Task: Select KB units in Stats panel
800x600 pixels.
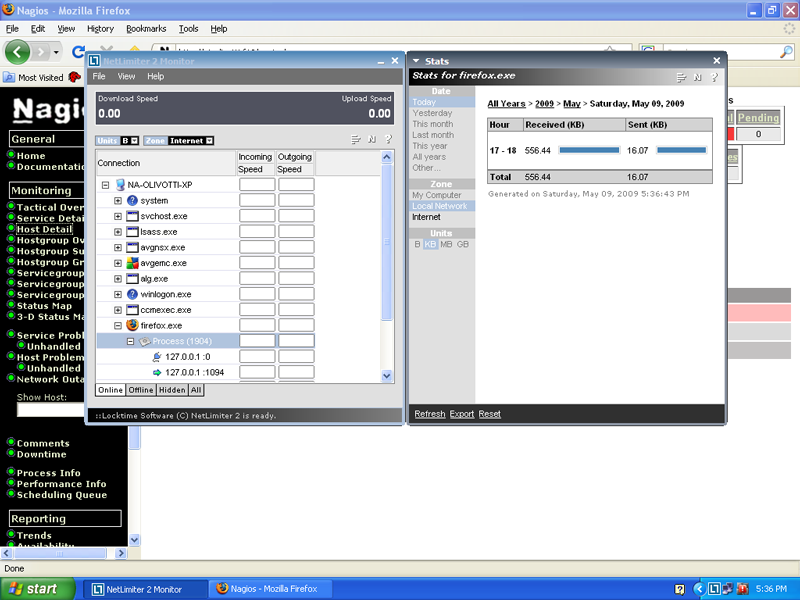Action: pos(431,244)
